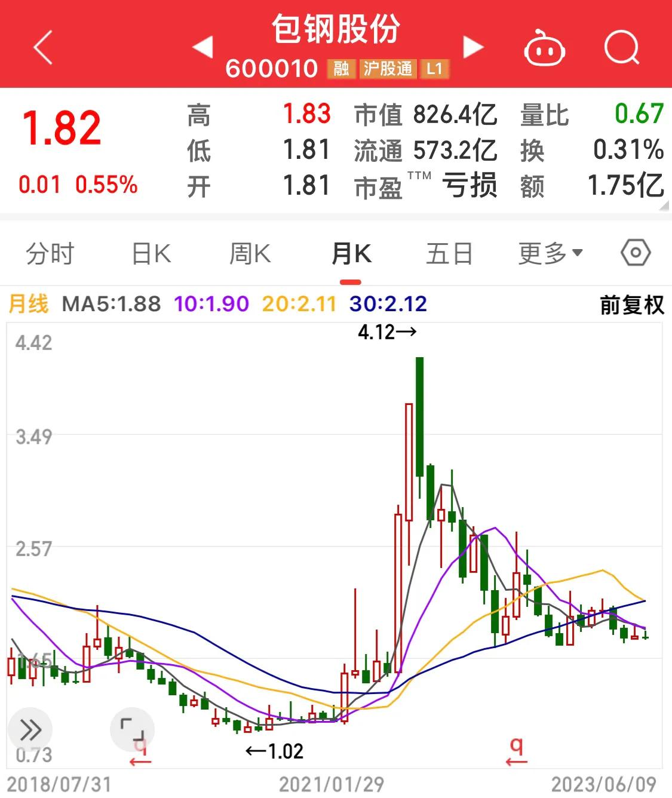Viewport: 672px width, 798px height.
Task: Click the left triangle to view previous stock
Action: tap(203, 48)
